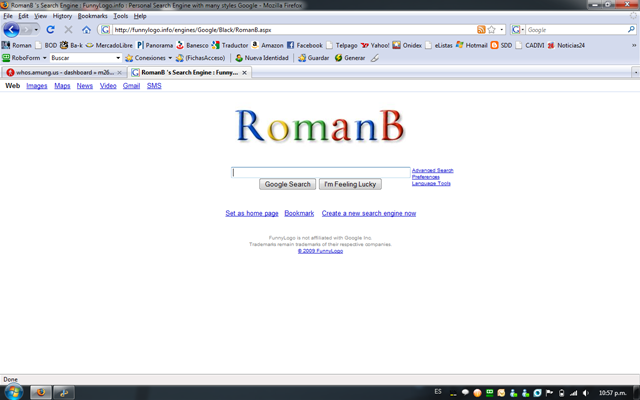This screenshot has width=640, height=400.
Task: Click the Gmail link
Action: tap(131, 86)
